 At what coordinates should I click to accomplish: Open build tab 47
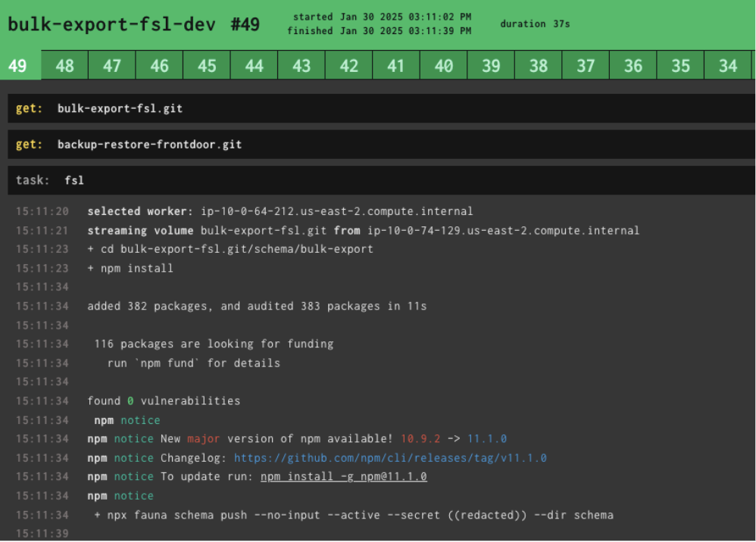point(112,65)
